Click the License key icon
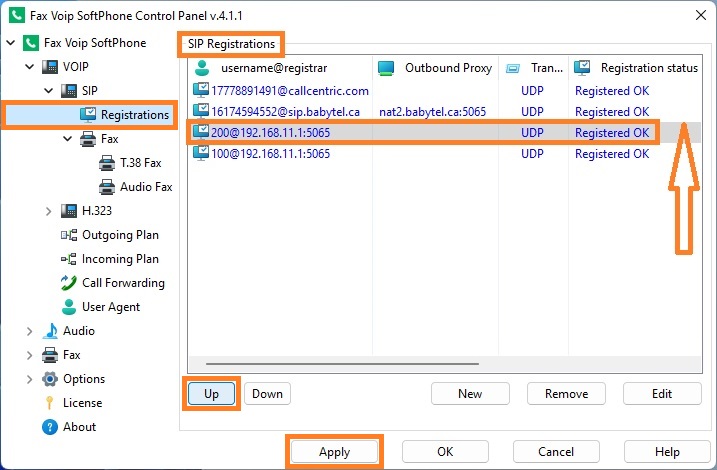Screen dimensions: 717x470 click(x=50, y=403)
